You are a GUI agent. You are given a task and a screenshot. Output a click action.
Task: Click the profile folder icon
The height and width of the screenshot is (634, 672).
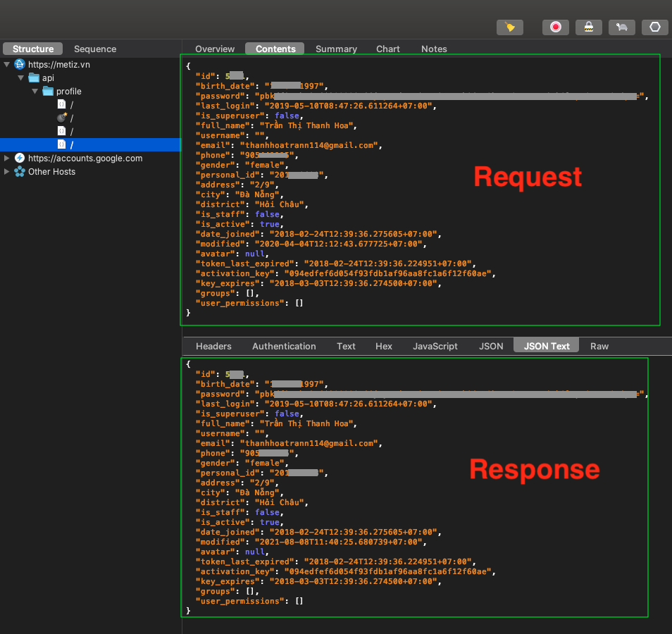click(48, 92)
